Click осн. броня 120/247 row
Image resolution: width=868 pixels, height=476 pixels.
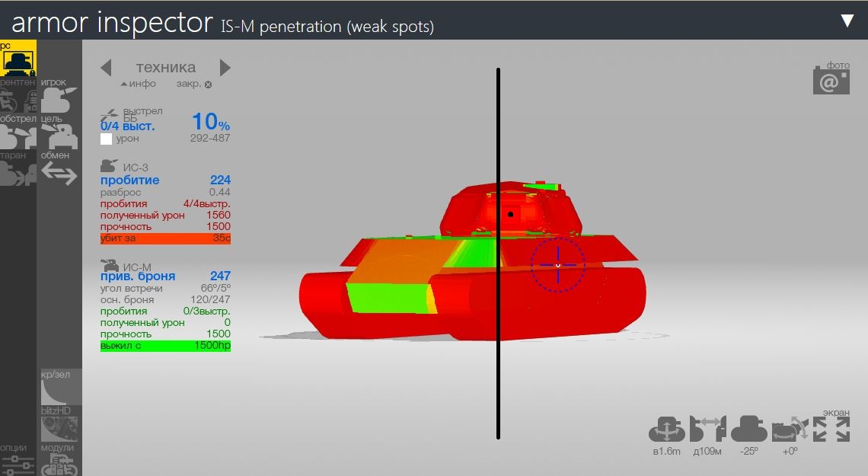pos(165,299)
